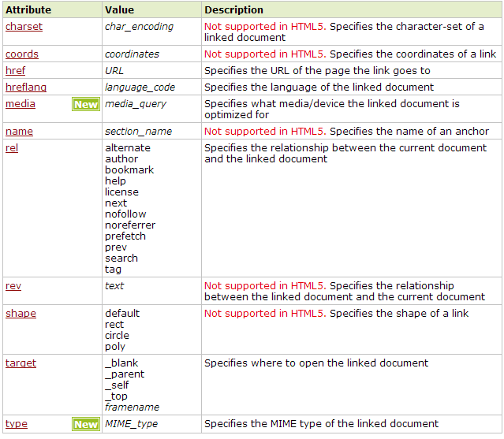The height and width of the screenshot is (439, 504).
Task: Click the help rel value
Action: click(115, 181)
